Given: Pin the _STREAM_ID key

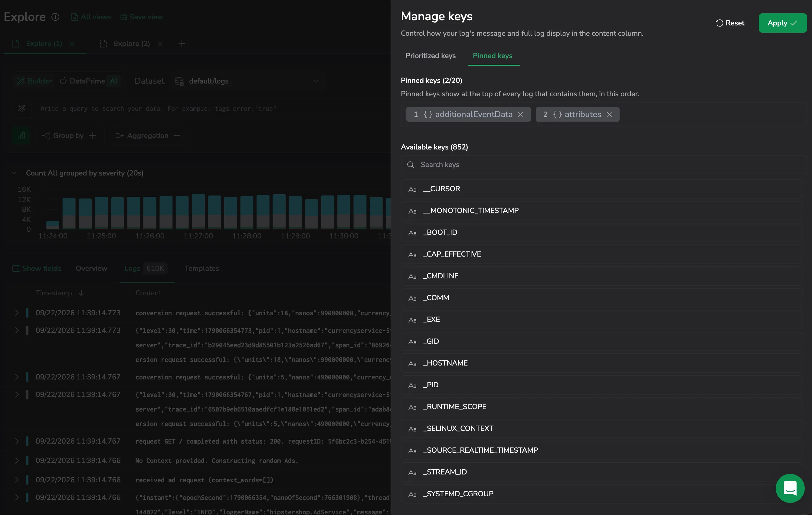Looking at the screenshot, I should click(x=601, y=472).
